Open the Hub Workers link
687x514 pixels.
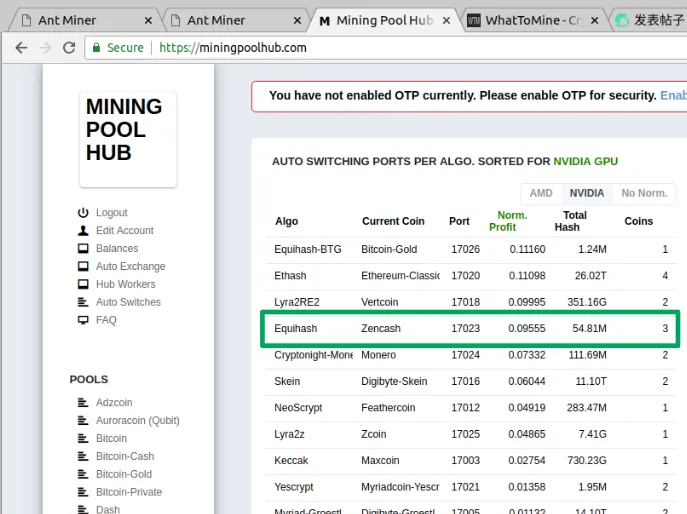126,284
